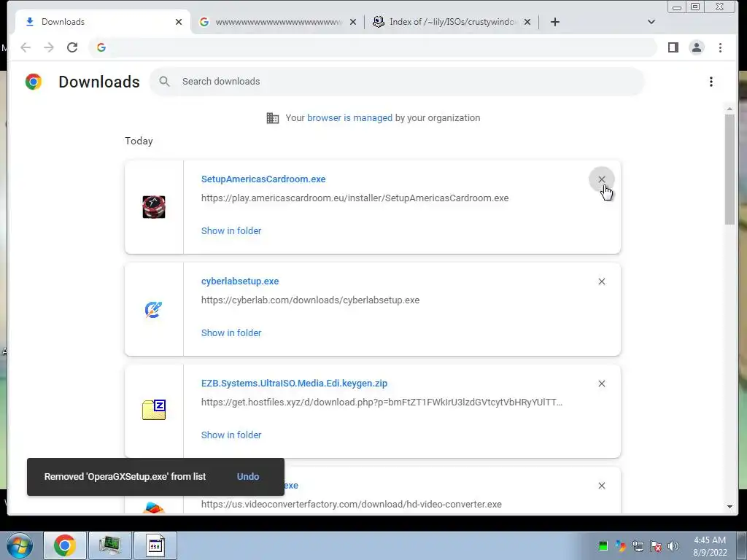Open the third taskbar application window
This screenshot has width=747, height=560.
(155, 545)
